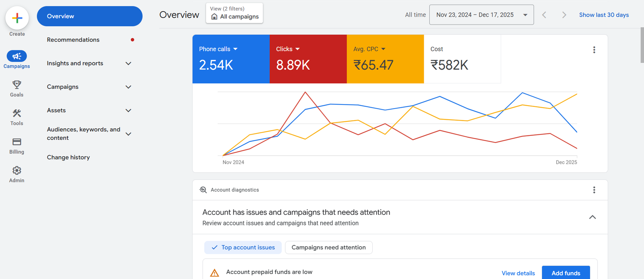Select the Campaigns need attention chip
Image resolution: width=644 pixels, height=279 pixels.
point(328,248)
